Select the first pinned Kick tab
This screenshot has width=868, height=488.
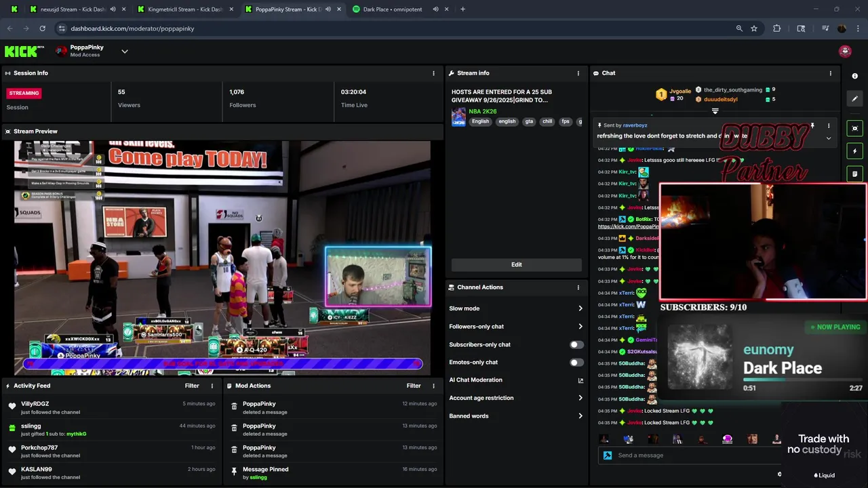click(x=14, y=9)
